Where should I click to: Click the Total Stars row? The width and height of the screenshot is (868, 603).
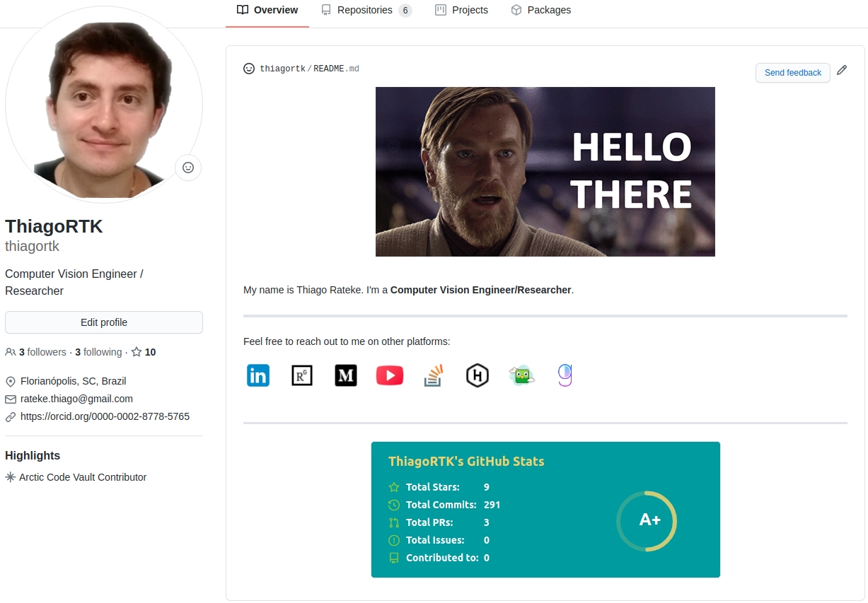click(439, 487)
